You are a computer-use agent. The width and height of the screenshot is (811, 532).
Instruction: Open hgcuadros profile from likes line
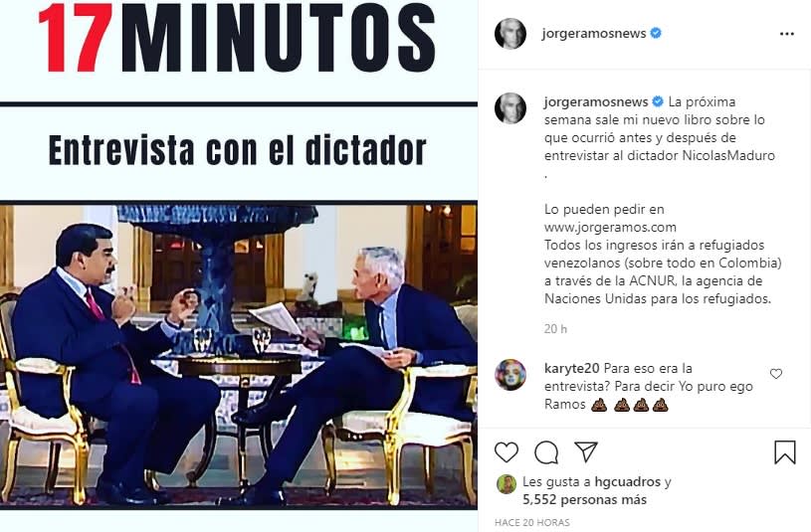[627, 482]
